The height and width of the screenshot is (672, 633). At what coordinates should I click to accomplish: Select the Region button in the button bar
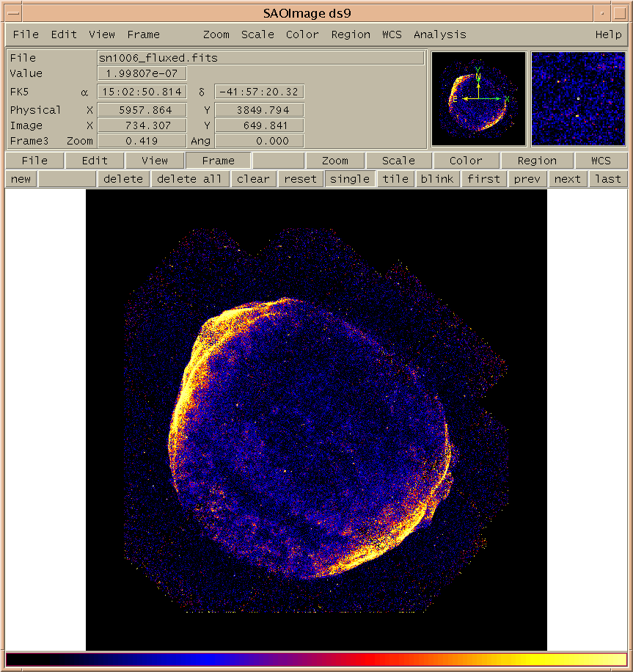tap(537, 161)
